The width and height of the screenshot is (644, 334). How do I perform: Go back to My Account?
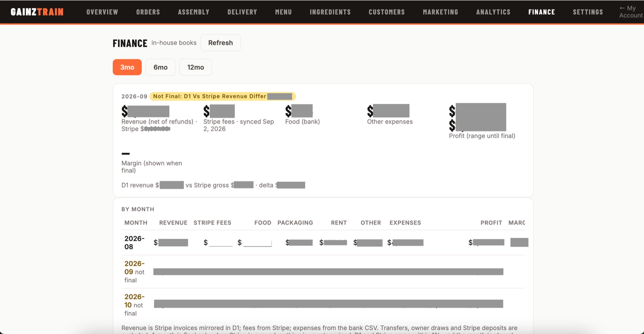(x=631, y=12)
